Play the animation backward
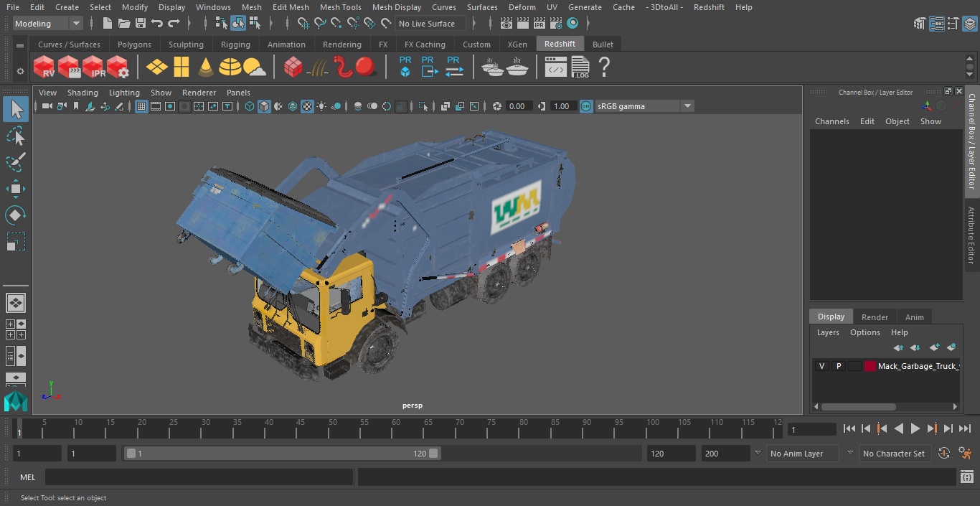This screenshot has width=980, height=506. pyautogui.click(x=898, y=428)
